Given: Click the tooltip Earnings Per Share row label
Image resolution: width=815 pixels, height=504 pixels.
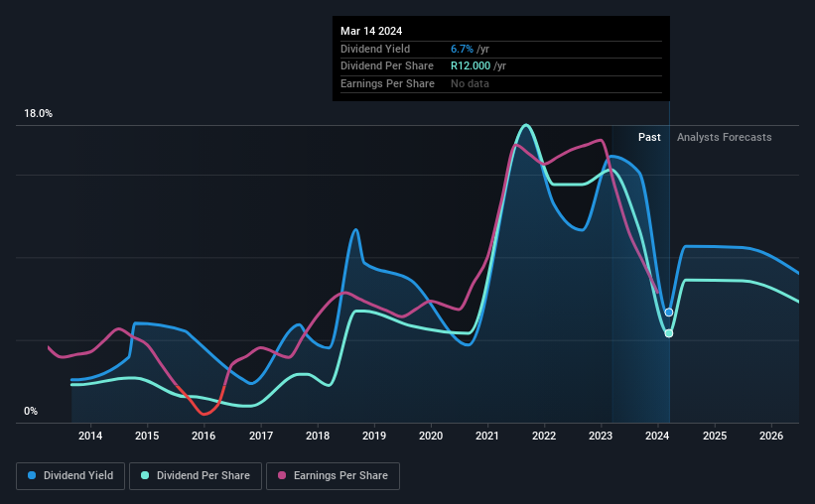Looking at the screenshot, I should click(x=387, y=83).
